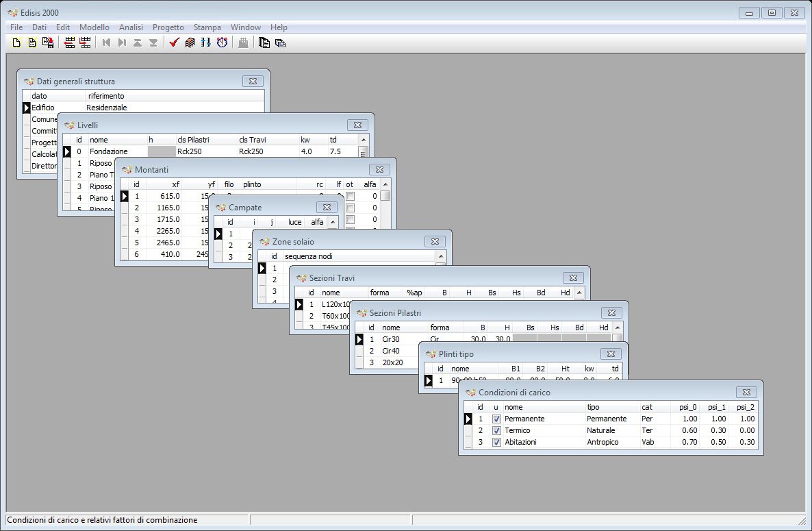
Task: Open the Window menu
Action: click(x=246, y=27)
